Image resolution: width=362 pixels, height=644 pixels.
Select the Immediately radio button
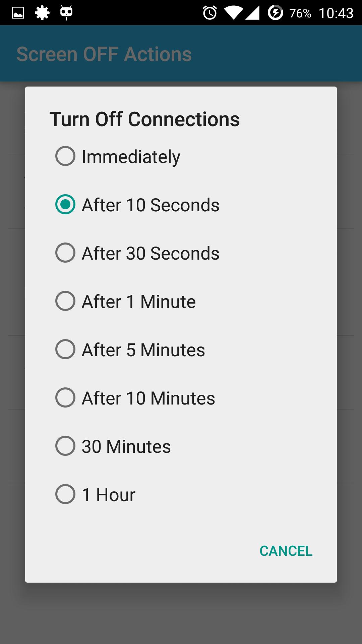65,156
